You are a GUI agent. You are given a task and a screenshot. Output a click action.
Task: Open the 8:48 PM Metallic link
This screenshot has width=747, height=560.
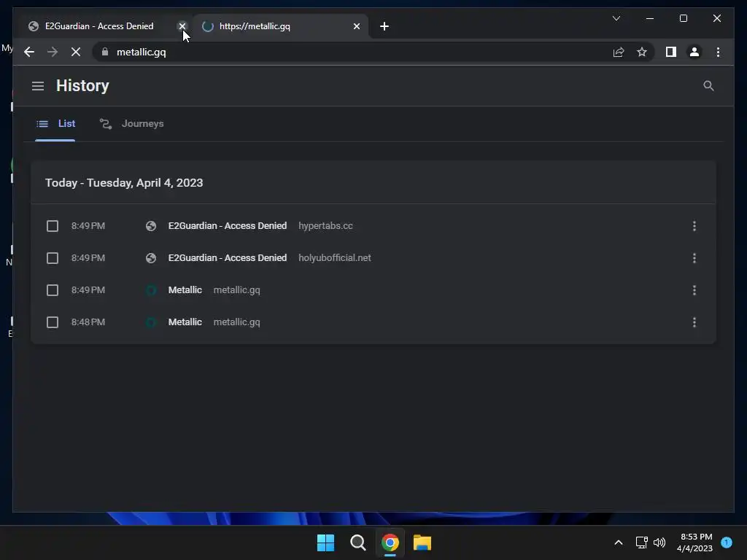coord(185,322)
